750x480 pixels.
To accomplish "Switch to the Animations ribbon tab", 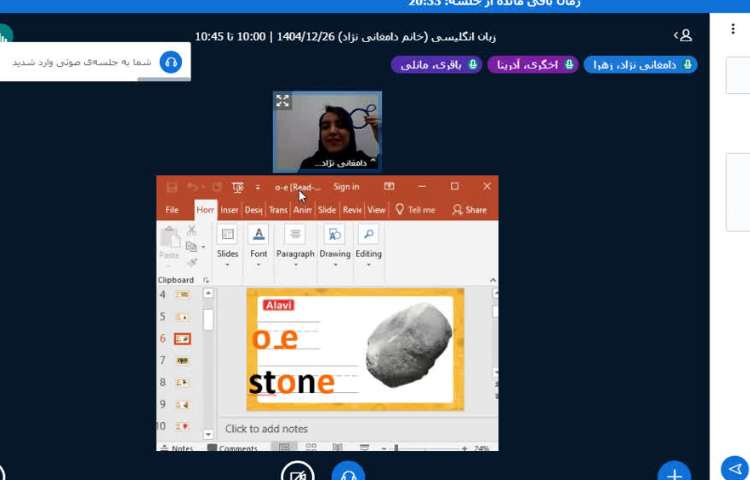I will (x=302, y=210).
